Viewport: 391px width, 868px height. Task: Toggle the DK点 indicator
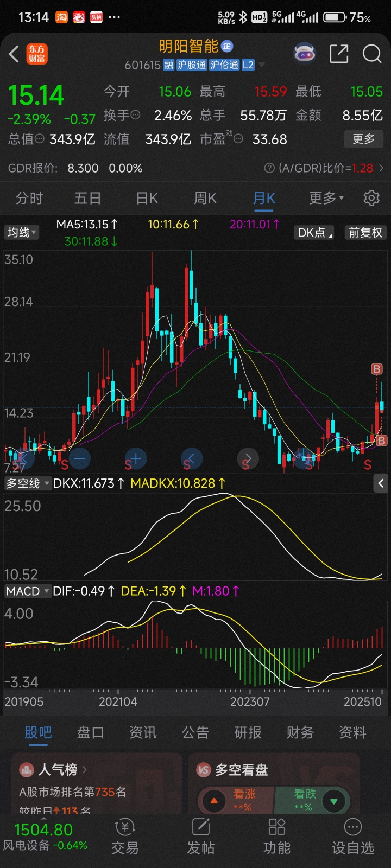[314, 233]
